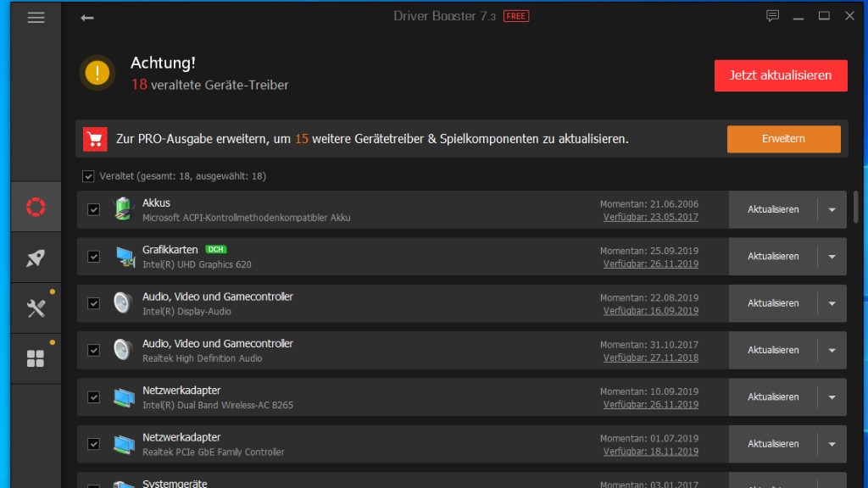Uncheck the Realtek High Definition Audio checkbox
The width and height of the screenshot is (868, 488).
pos(93,350)
